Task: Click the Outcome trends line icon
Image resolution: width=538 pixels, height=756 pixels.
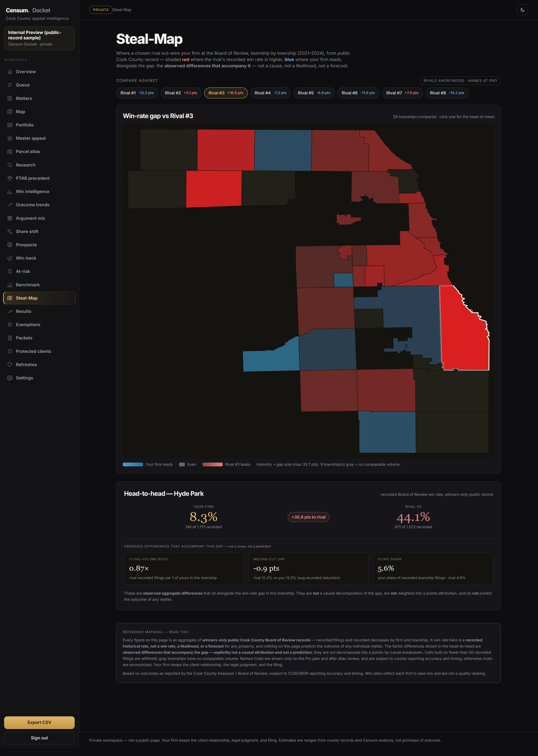Action: 10,205
